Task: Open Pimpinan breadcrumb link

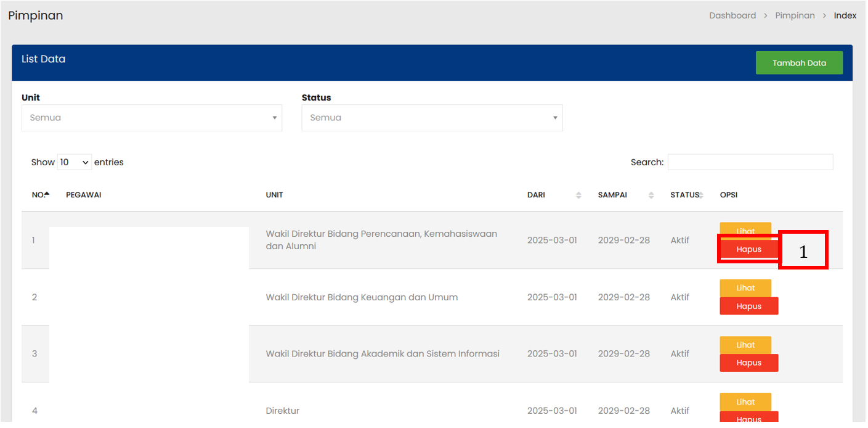Action: coord(795,15)
